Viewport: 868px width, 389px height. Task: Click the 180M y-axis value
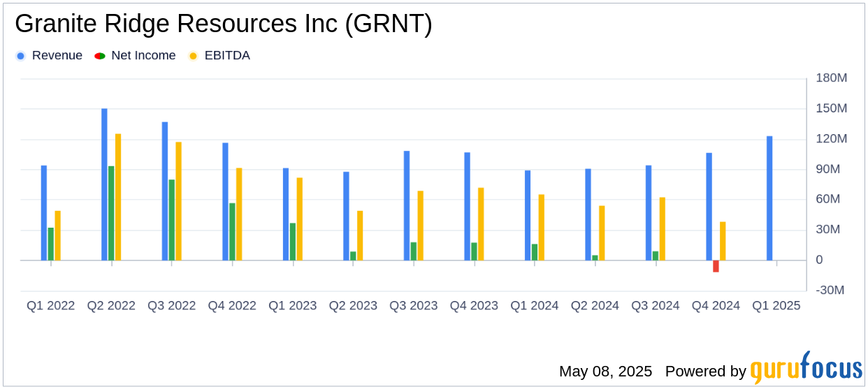click(x=832, y=78)
